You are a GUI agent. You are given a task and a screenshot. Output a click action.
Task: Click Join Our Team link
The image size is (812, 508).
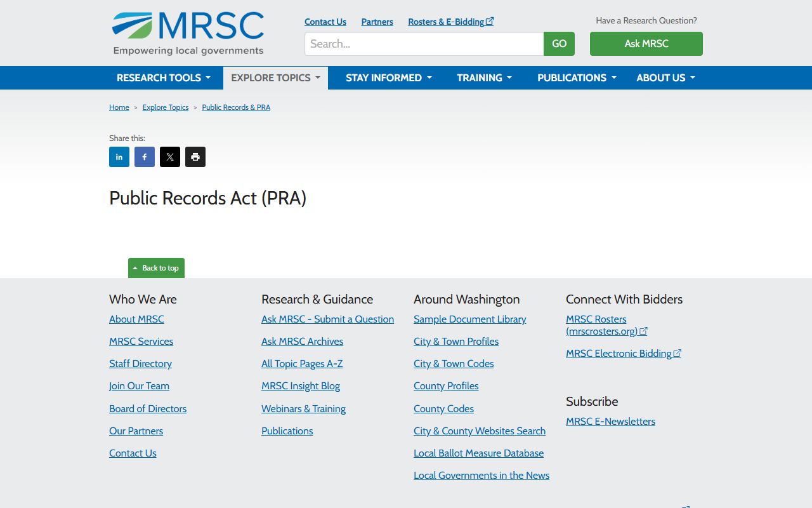tap(139, 386)
